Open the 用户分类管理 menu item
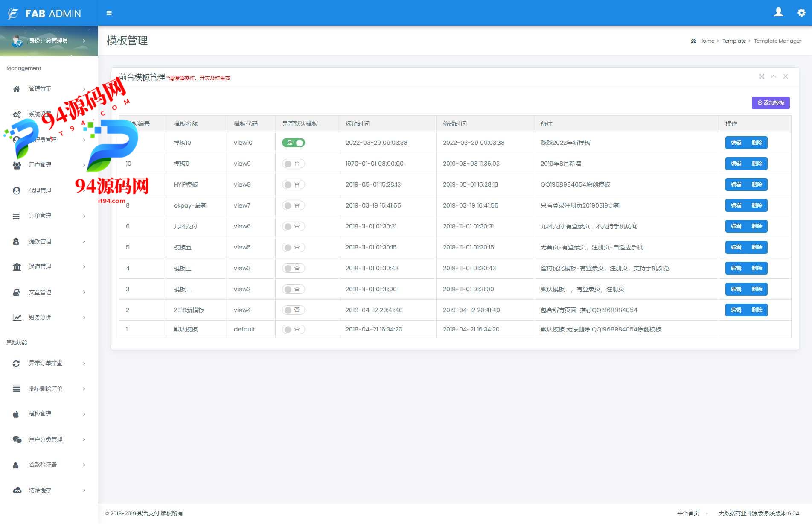 click(49, 439)
